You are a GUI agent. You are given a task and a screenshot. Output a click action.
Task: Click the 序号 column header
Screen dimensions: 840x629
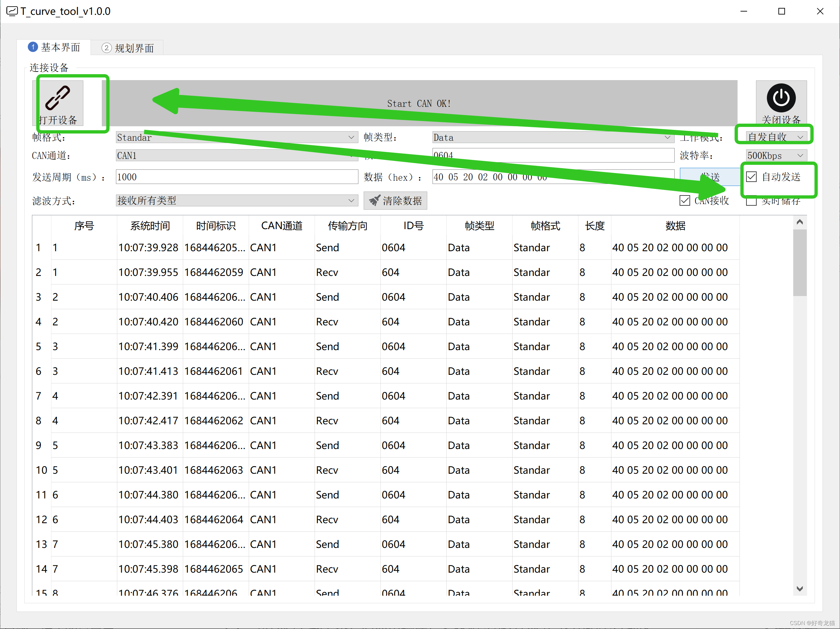click(x=84, y=226)
